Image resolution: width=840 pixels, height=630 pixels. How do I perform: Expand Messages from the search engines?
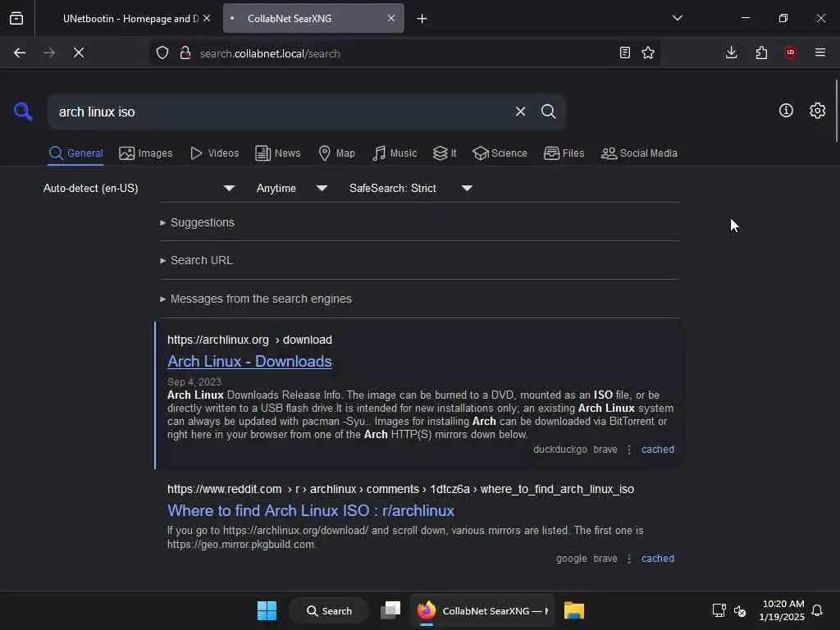click(x=256, y=299)
